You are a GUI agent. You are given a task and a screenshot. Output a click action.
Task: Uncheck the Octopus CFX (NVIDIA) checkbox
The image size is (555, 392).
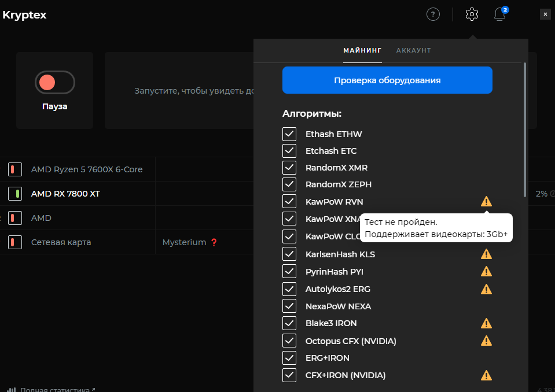[289, 341]
